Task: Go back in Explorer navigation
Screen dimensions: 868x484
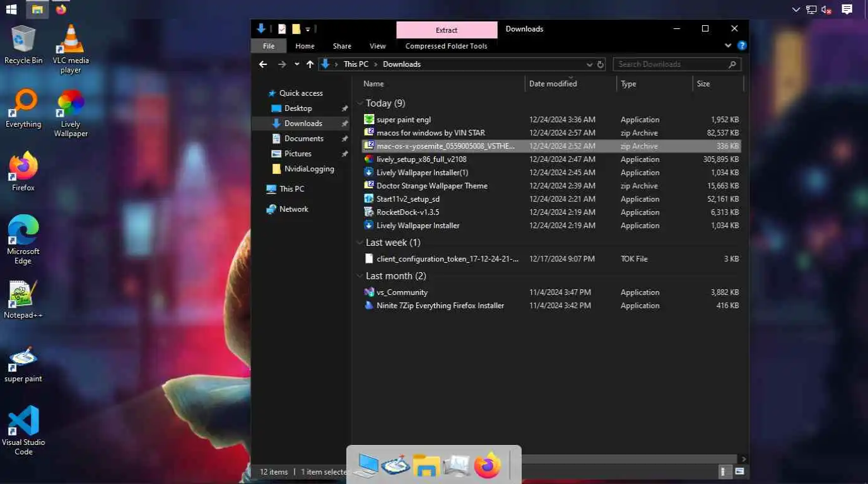Action: (263, 64)
